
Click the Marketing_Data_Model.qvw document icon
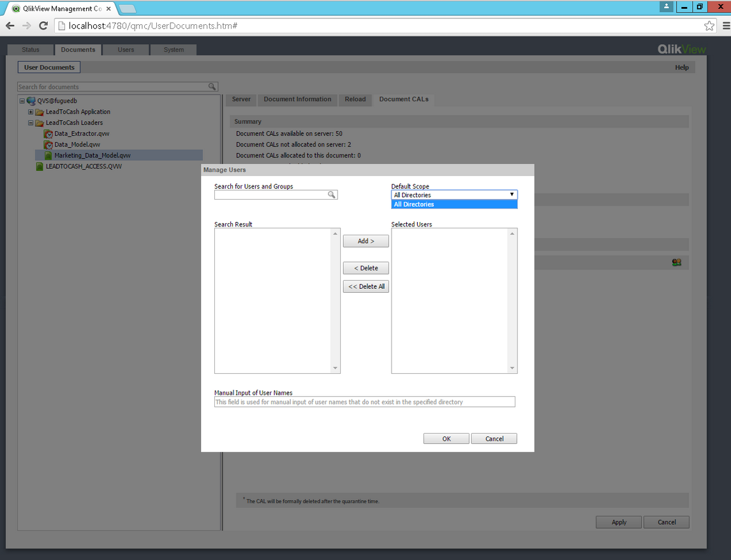click(x=48, y=156)
